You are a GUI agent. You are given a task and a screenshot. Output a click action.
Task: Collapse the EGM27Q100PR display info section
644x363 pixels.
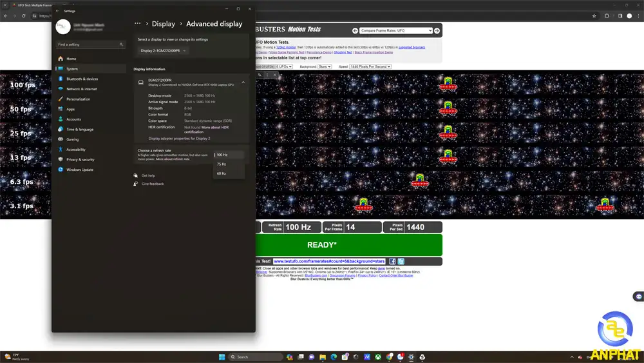pos(243,83)
